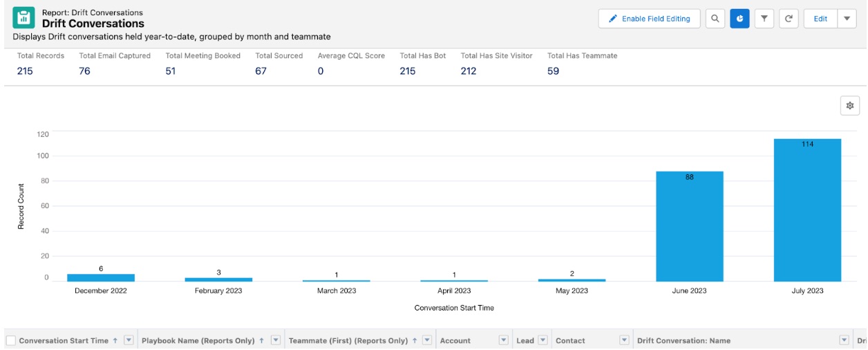Click Total Records value 215
The image size is (868, 350).
[x=25, y=71]
